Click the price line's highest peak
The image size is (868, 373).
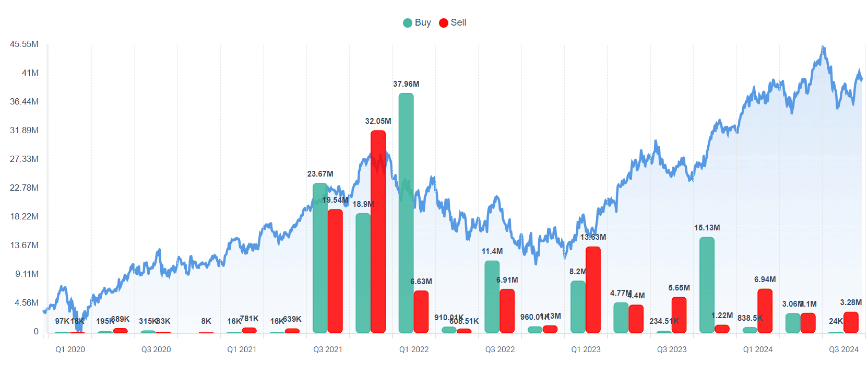click(x=823, y=46)
